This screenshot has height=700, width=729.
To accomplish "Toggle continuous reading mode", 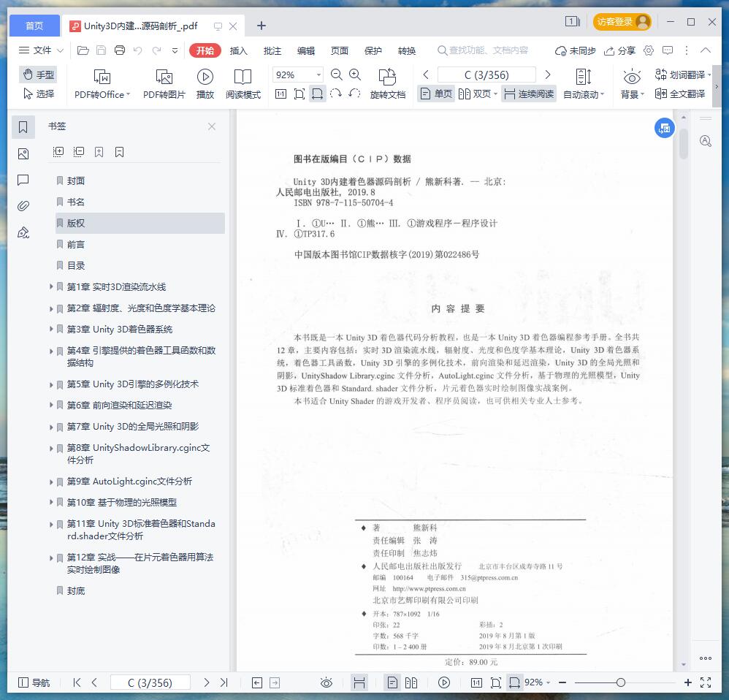I will coord(529,94).
